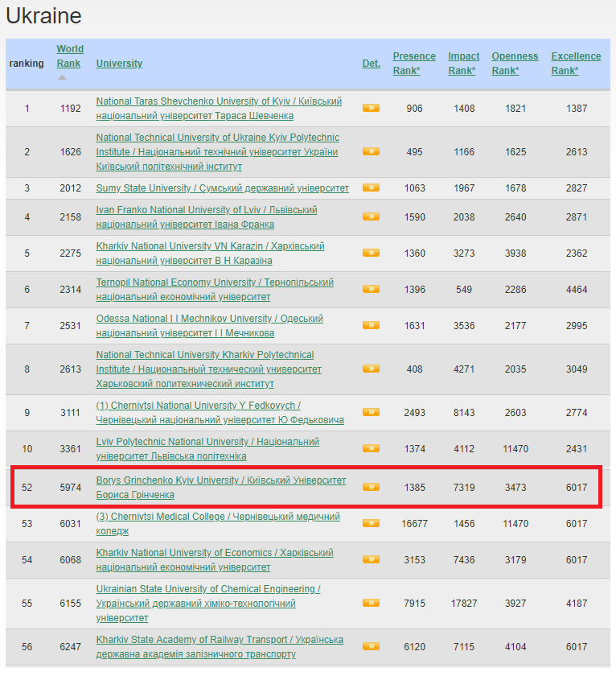This screenshot has width=616, height=676.
Task: Click details icon for Kyiv Polytechnic Institute row
Action: [x=371, y=151]
